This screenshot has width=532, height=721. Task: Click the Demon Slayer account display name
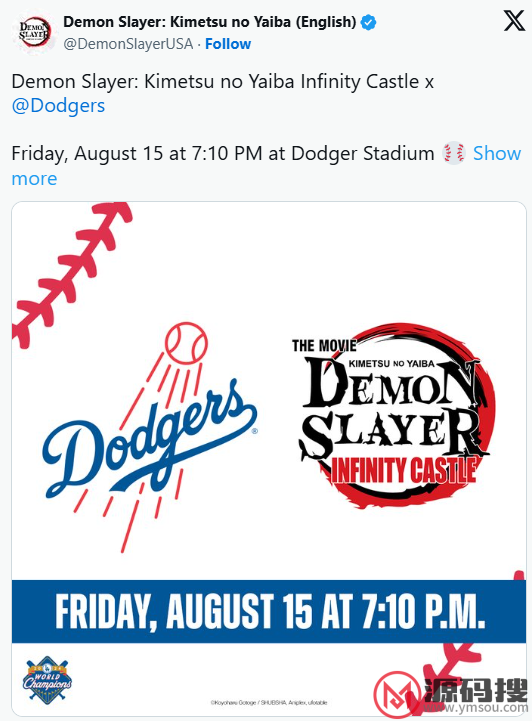click(x=210, y=22)
